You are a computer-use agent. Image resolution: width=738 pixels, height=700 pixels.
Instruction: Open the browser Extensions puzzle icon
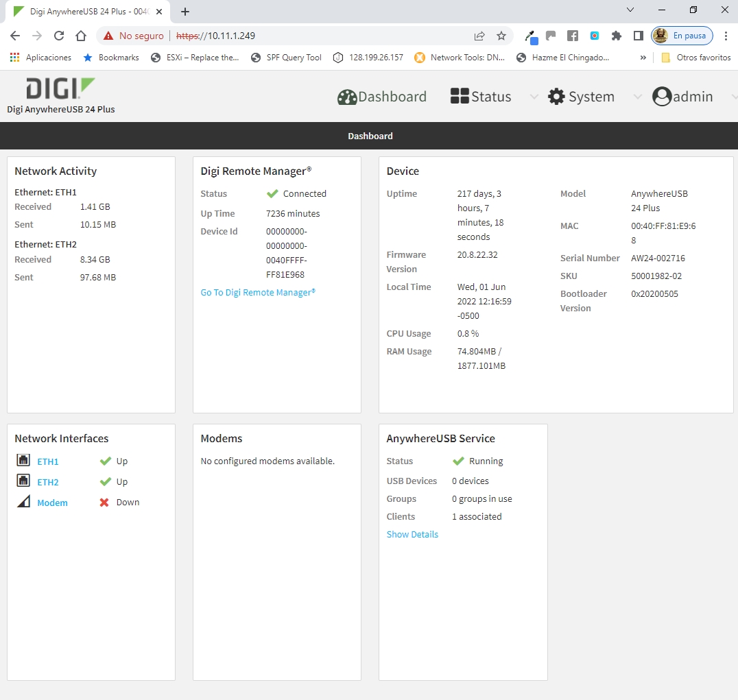pos(617,36)
